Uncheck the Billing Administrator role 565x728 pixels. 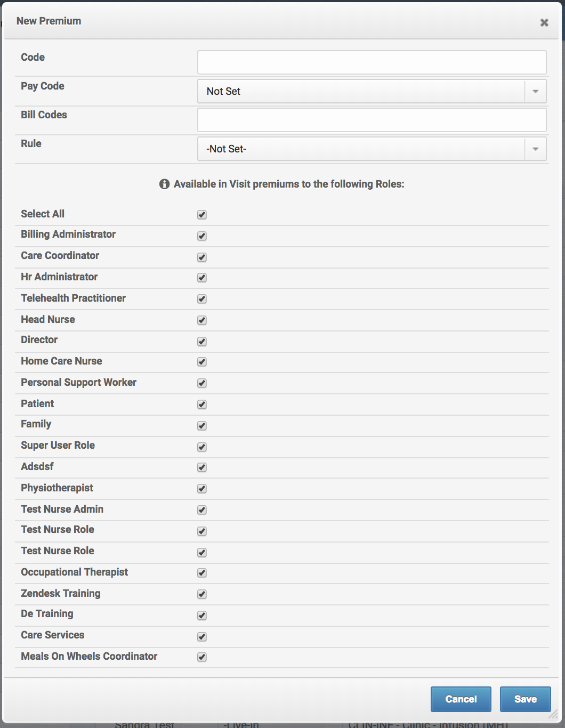pos(202,236)
